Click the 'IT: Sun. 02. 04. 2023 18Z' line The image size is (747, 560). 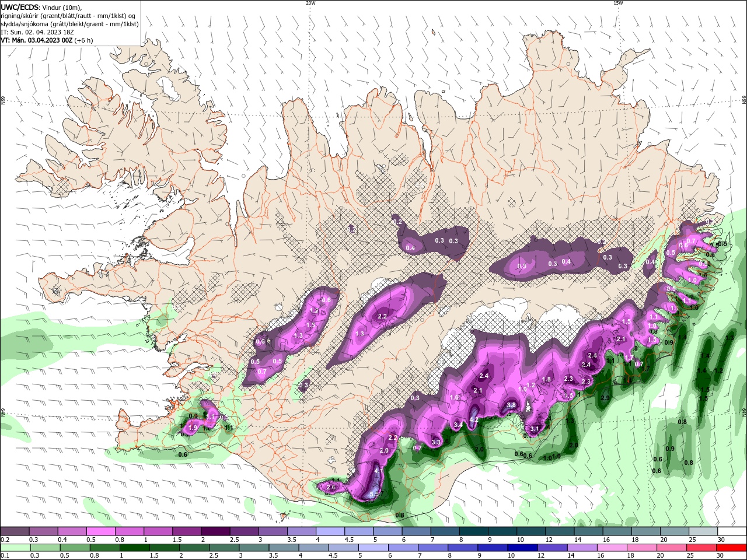(36, 32)
